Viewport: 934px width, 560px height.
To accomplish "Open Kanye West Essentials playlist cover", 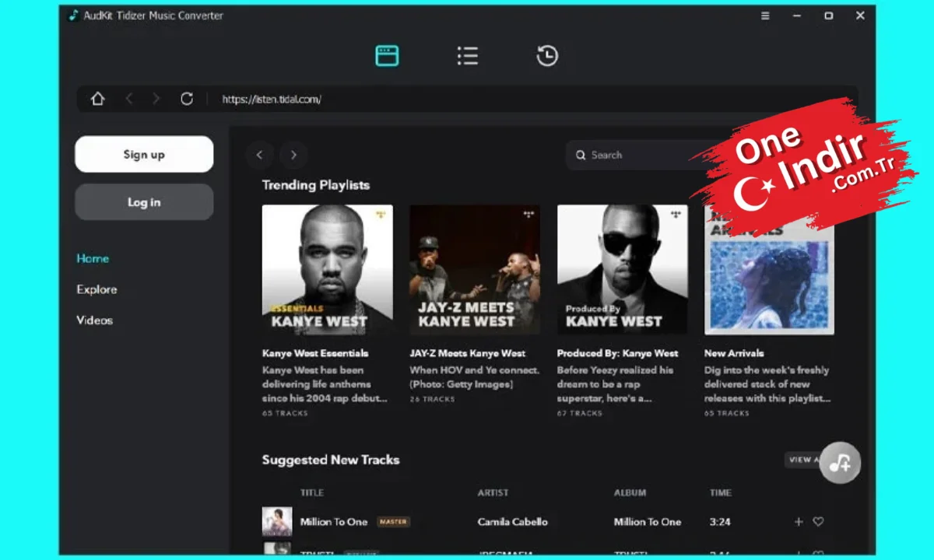I will pyautogui.click(x=327, y=270).
